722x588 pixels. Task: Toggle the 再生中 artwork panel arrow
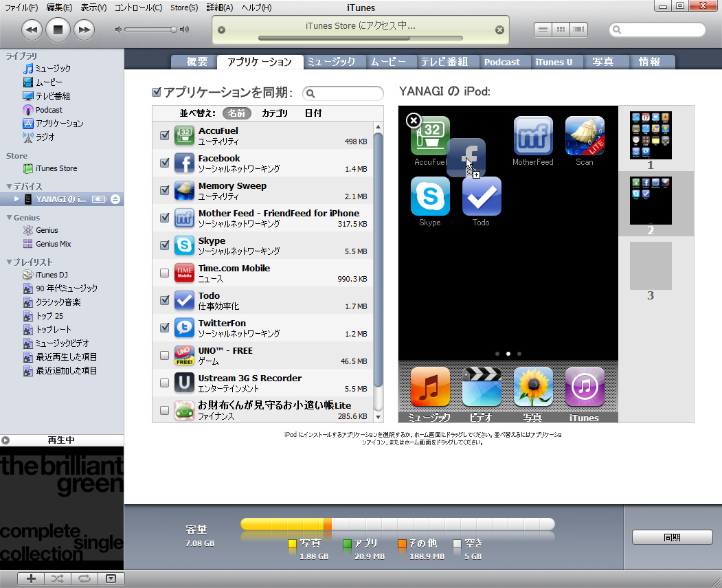click(x=5, y=440)
